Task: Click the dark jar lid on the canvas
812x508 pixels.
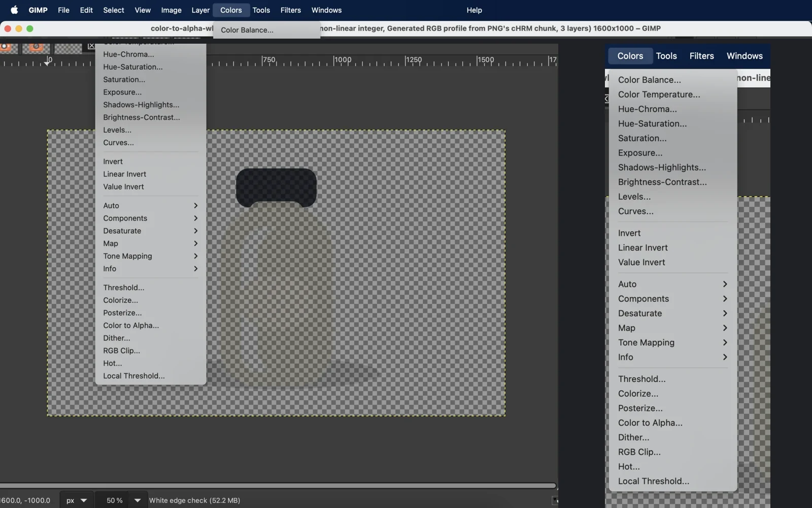Action: tap(276, 187)
